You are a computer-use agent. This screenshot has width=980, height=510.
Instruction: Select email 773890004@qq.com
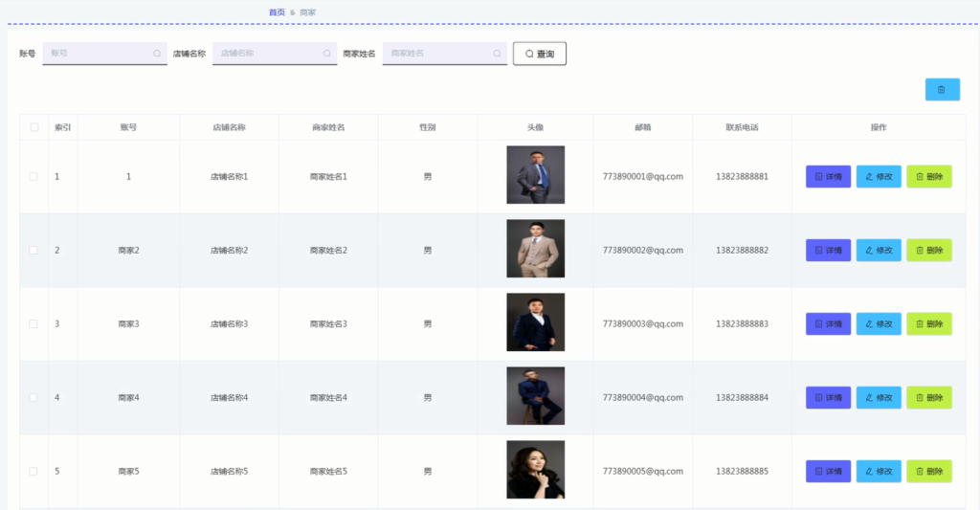[x=643, y=398]
